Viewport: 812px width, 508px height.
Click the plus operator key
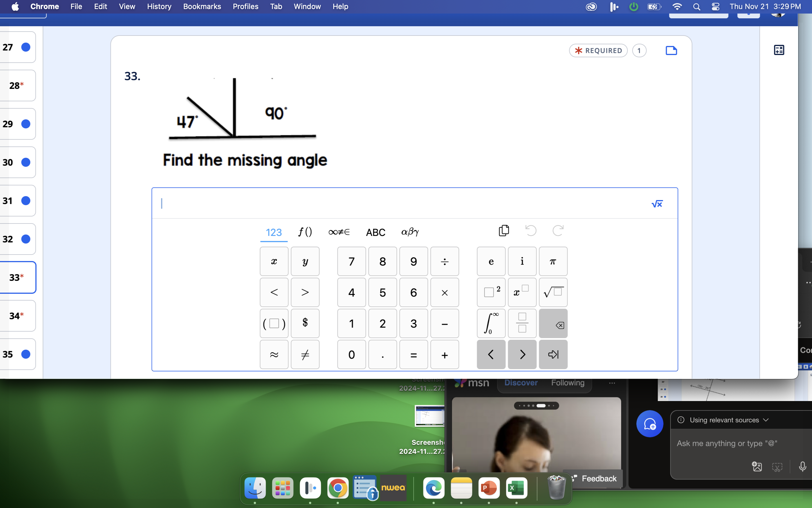(445, 354)
